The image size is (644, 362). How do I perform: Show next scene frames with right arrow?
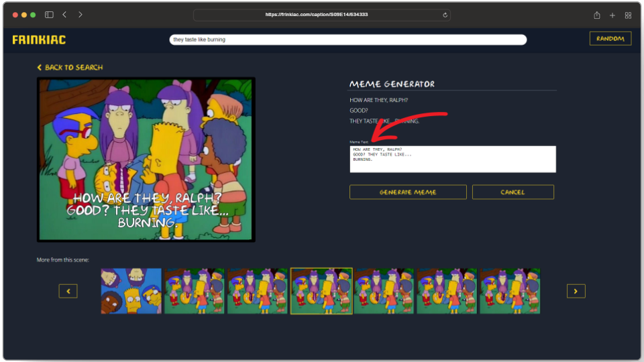click(576, 292)
